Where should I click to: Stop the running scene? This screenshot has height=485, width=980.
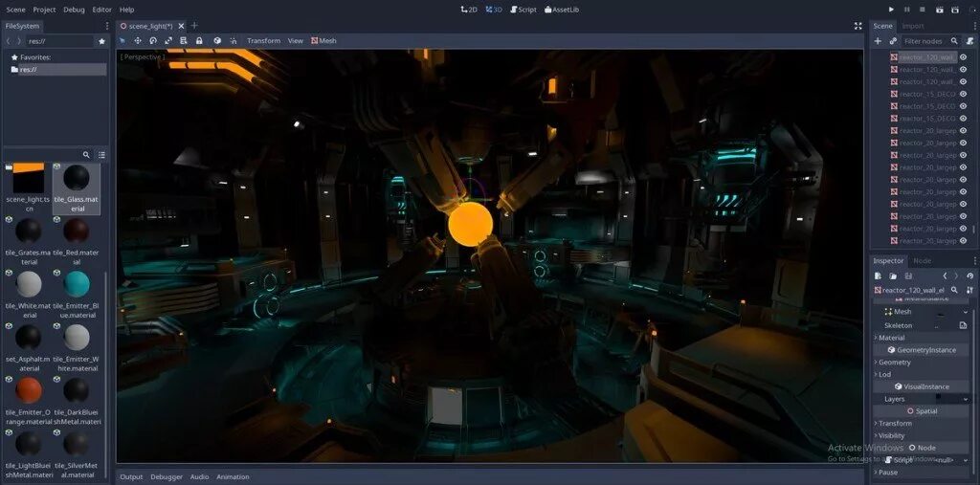[x=924, y=10]
